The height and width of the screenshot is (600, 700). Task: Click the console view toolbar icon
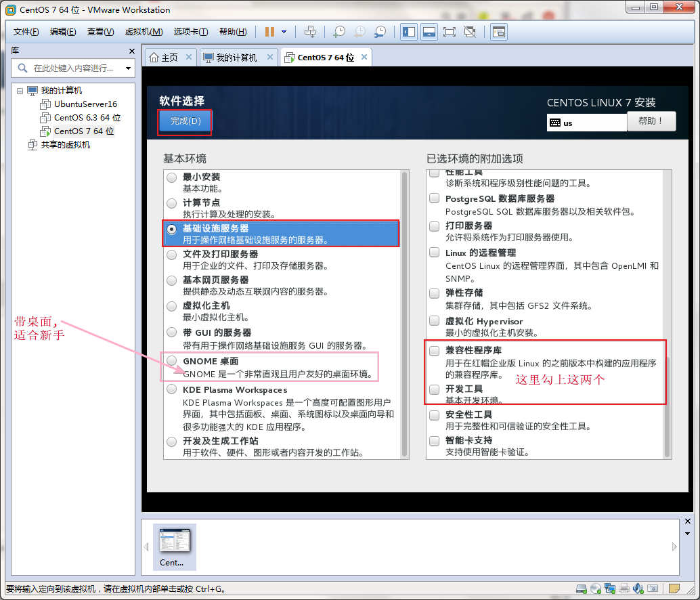(x=499, y=32)
